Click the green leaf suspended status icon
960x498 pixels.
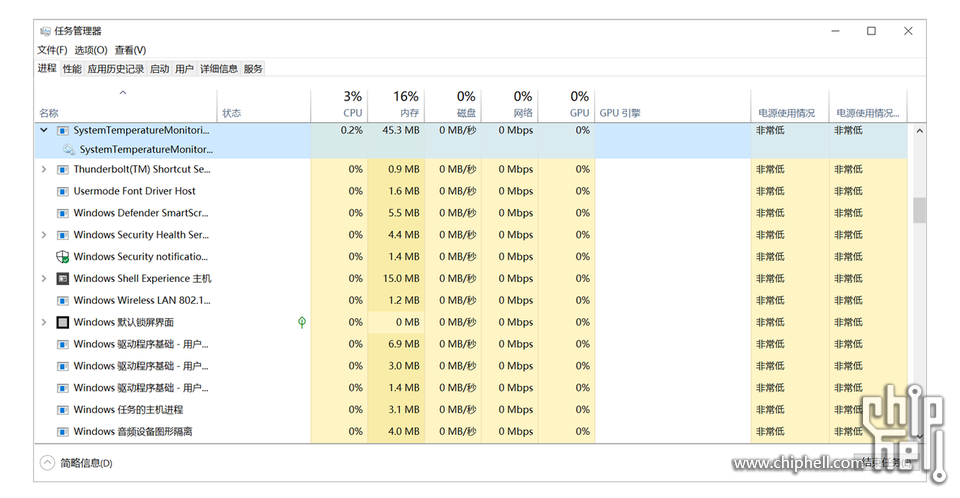[x=302, y=322]
